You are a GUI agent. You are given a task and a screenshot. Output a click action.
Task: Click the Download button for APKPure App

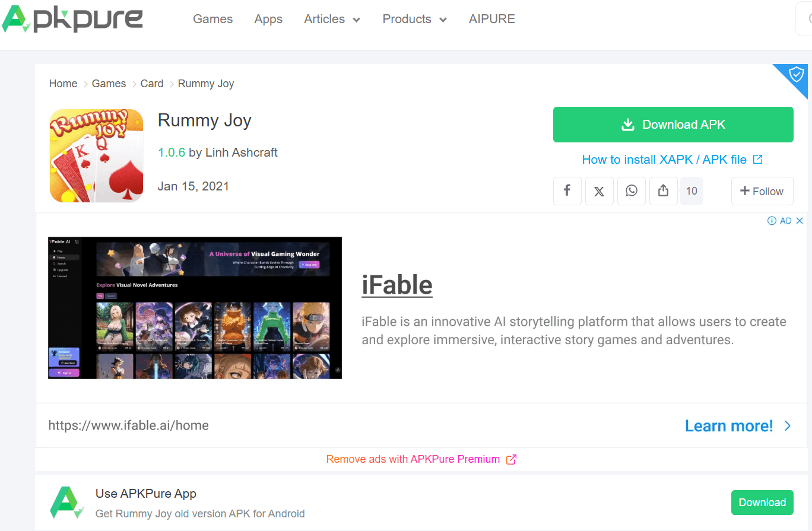coord(762,503)
